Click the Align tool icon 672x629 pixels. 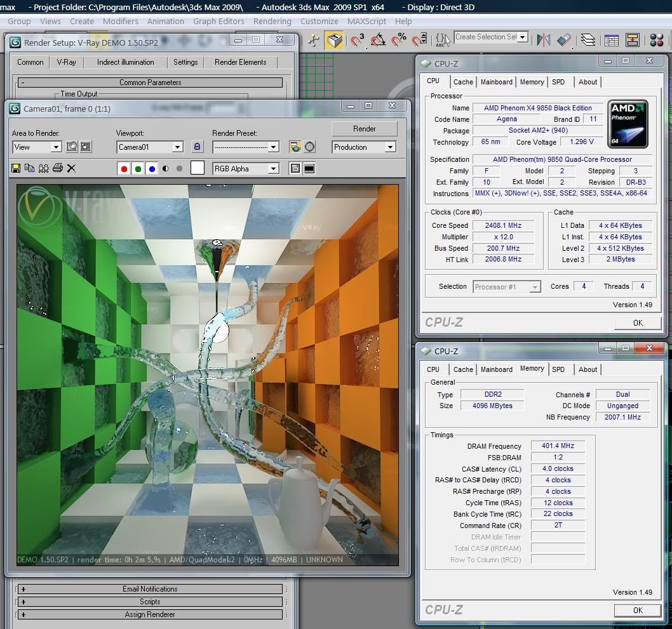565,40
